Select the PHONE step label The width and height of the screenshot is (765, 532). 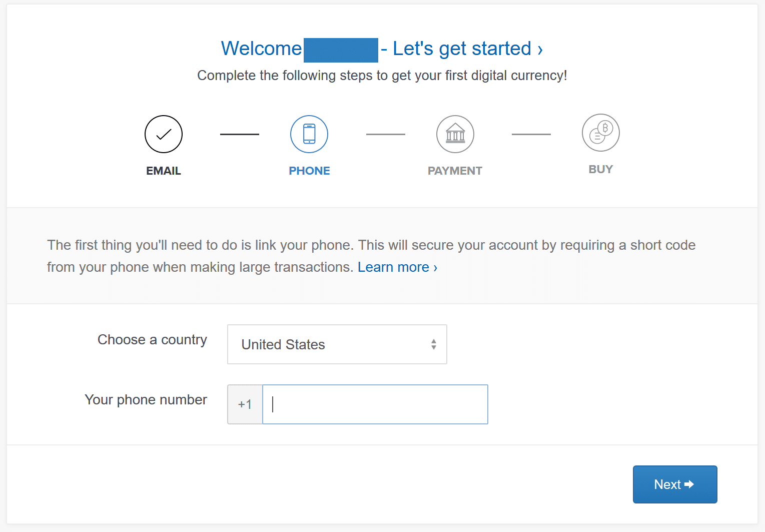click(309, 170)
